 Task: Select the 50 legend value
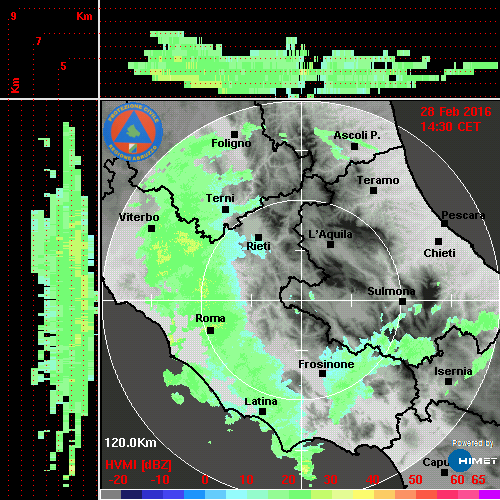tap(415, 480)
